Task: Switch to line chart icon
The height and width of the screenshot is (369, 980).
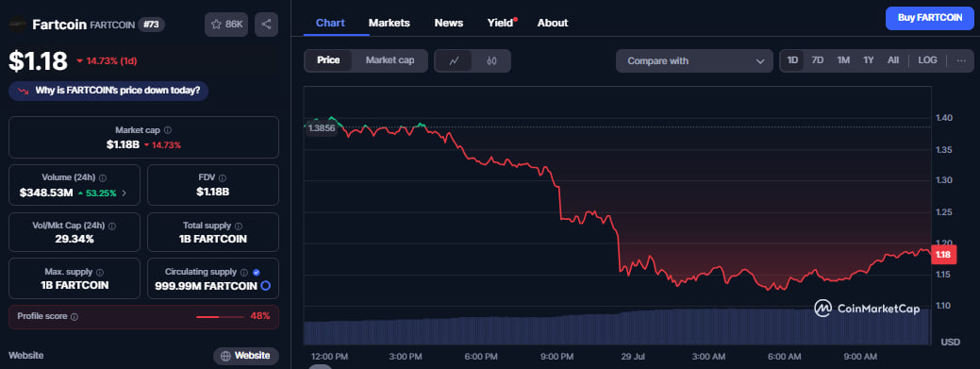Action: click(455, 60)
